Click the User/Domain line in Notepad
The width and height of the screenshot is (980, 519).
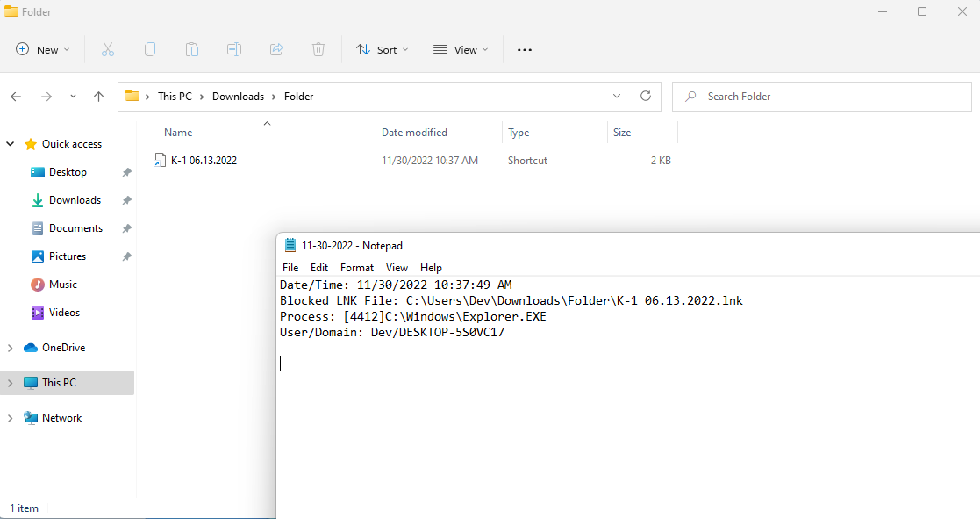click(392, 332)
